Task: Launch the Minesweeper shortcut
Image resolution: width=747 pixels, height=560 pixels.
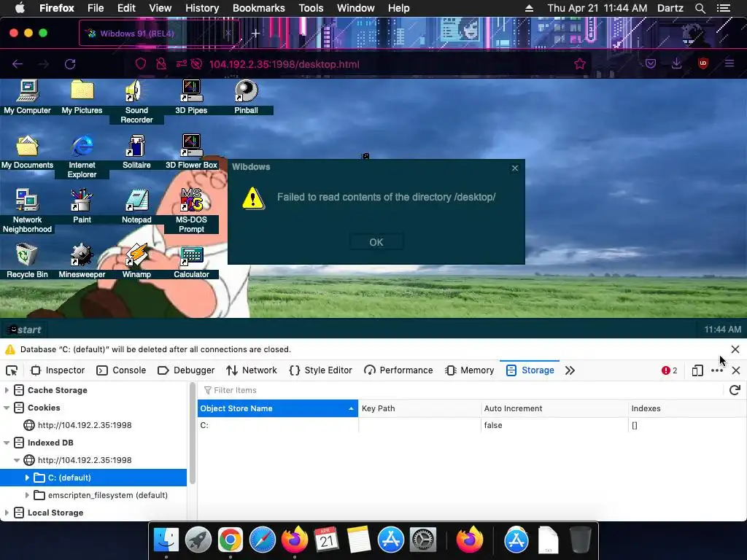Action: tap(82, 261)
